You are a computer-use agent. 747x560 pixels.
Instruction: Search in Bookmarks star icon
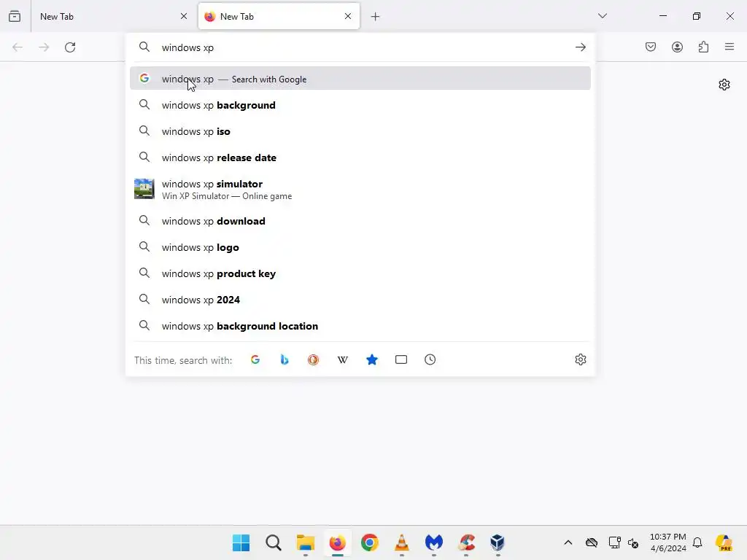click(372, 359)
